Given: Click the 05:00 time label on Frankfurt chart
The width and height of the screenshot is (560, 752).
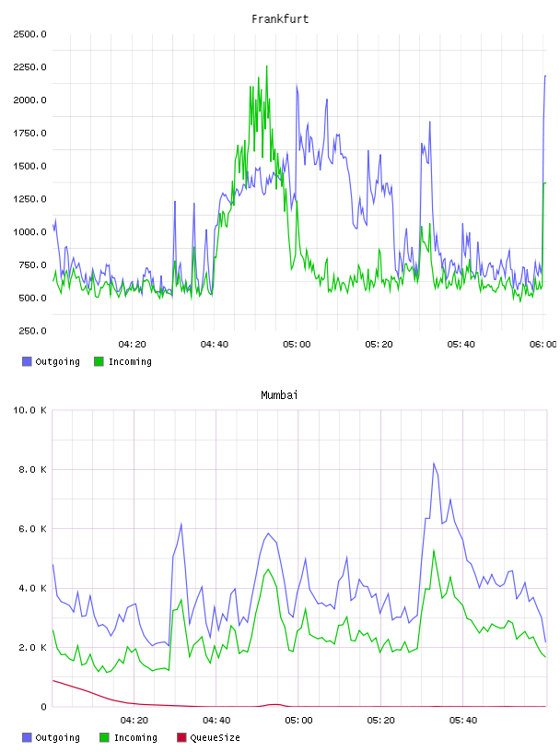Looking at the screenshot, I should click(297, 345).
